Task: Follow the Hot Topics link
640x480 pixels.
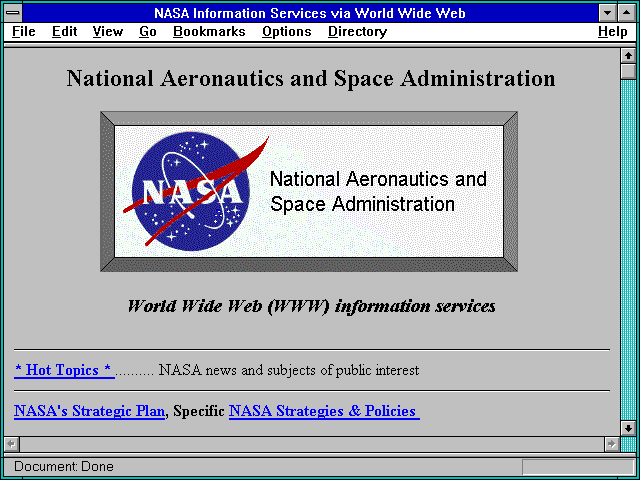Action: 64,370
